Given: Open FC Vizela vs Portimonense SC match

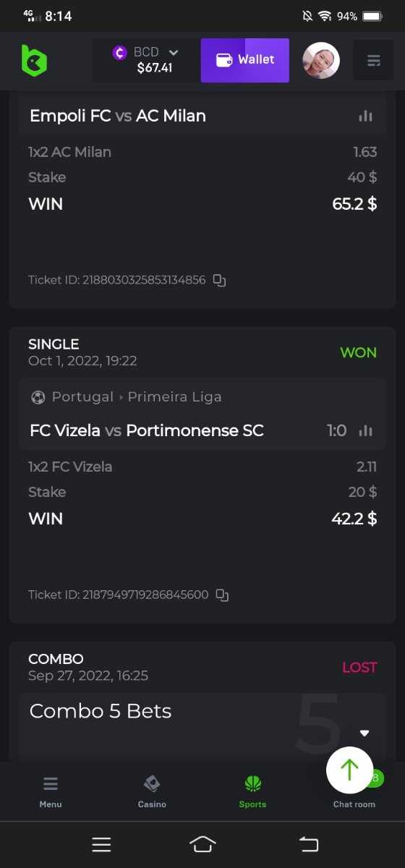Looking at the screenshot, I should (147, 430).
